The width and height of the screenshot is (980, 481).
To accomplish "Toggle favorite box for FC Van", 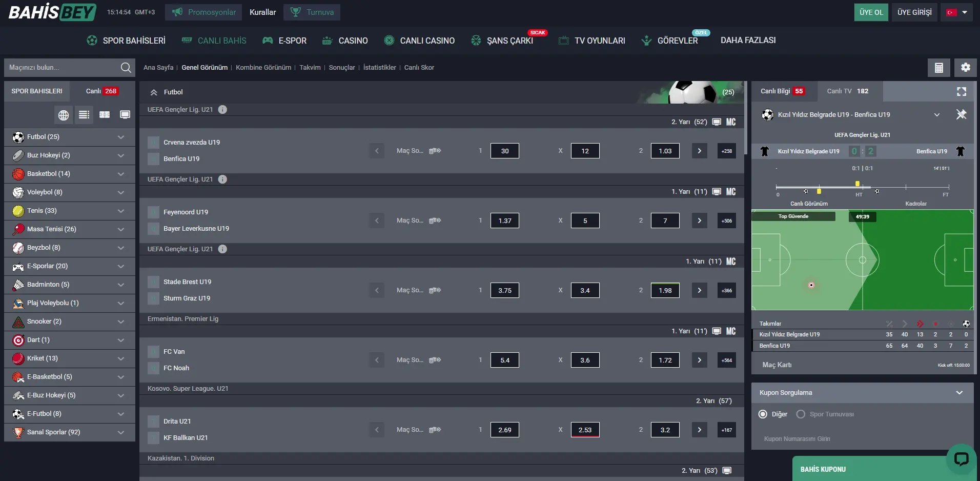I will tap(153, 352).
